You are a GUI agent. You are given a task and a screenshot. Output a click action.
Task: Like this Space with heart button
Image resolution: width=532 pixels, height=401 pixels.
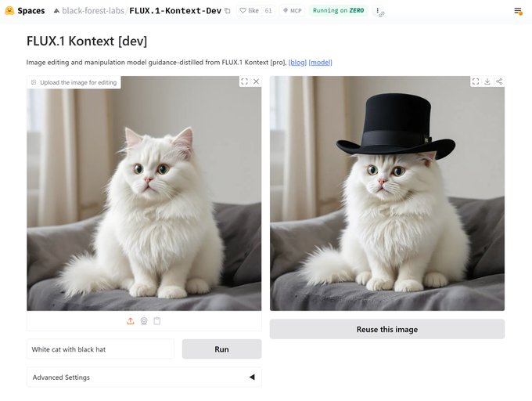click(250, 10)
